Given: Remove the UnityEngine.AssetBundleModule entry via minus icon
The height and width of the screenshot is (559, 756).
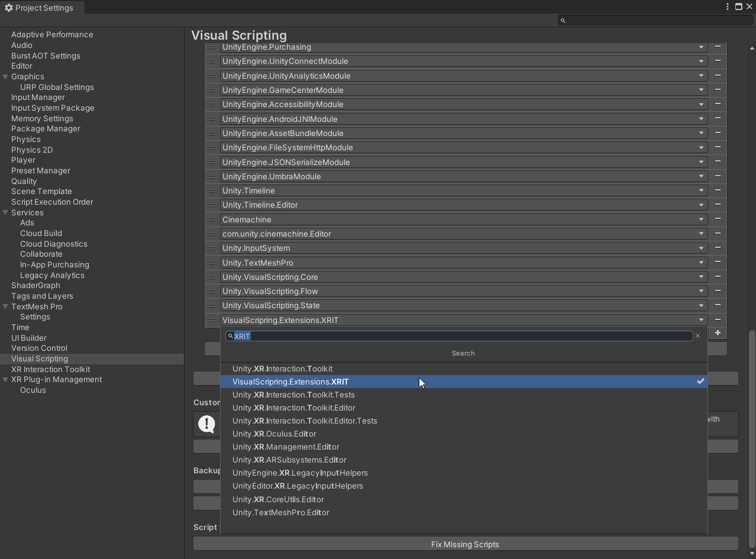Looking at the screenshot, I should [718, 133].
